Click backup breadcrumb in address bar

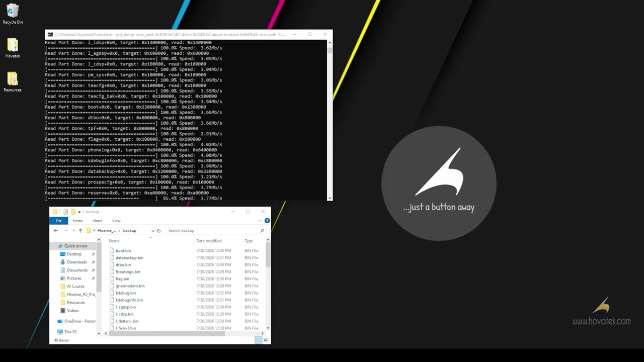point(130,231)
